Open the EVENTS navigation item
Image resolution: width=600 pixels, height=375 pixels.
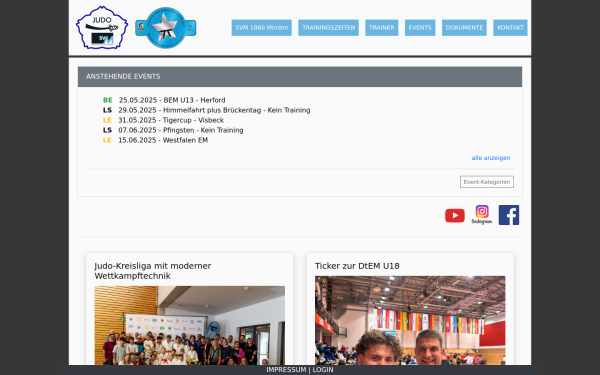(420, 28)
